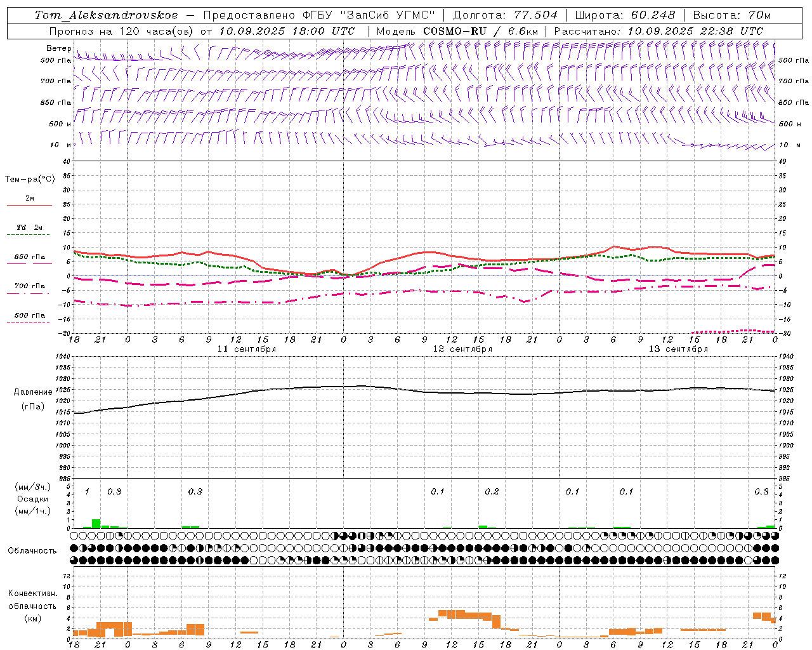The height and width of the screenshot is (650, 812).
Task: Click the Рассчитано 22:38 UTC timestamp
Action: 658,31
